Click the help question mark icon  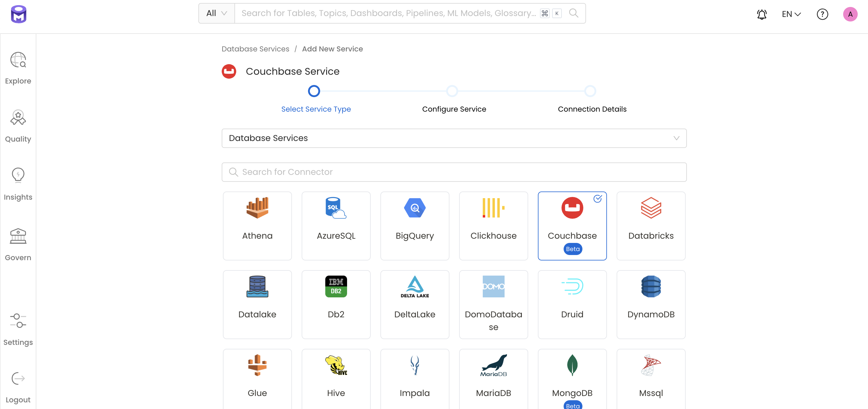(x=822, y=14)
